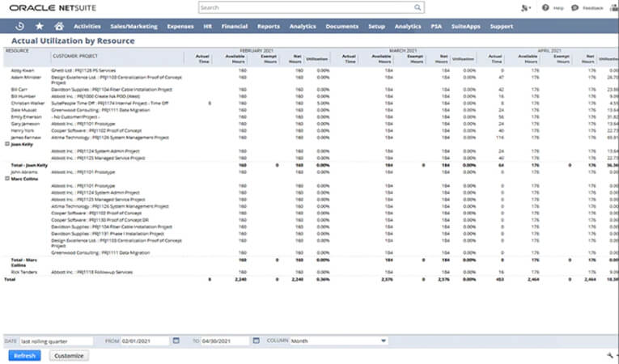Go to Home icon in navigation bar
This screenshot has height=364, width=619.
59,26
